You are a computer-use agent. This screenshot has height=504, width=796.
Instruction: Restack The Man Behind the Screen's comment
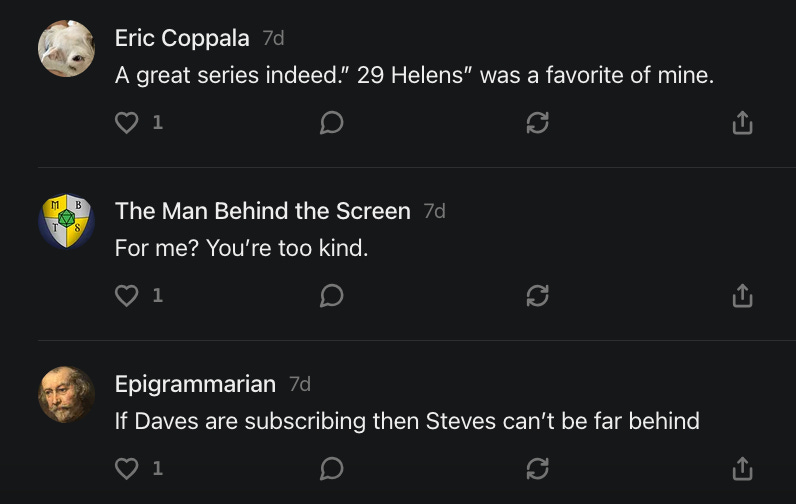pos(537,296)
